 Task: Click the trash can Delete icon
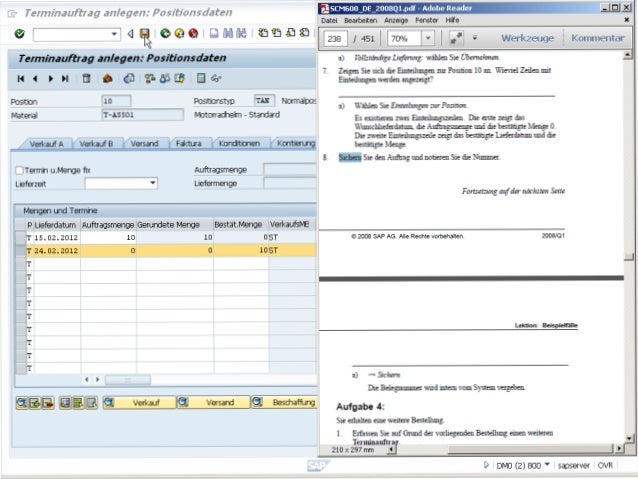click(86, 78)
